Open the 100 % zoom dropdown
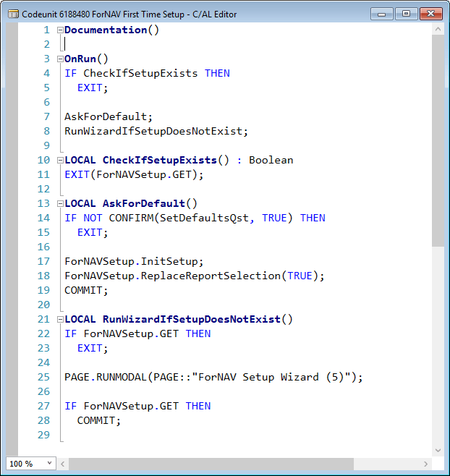Image resolution: width=450 pixels, height=476 pixels. pyautogui.click(x=30, y=463)
